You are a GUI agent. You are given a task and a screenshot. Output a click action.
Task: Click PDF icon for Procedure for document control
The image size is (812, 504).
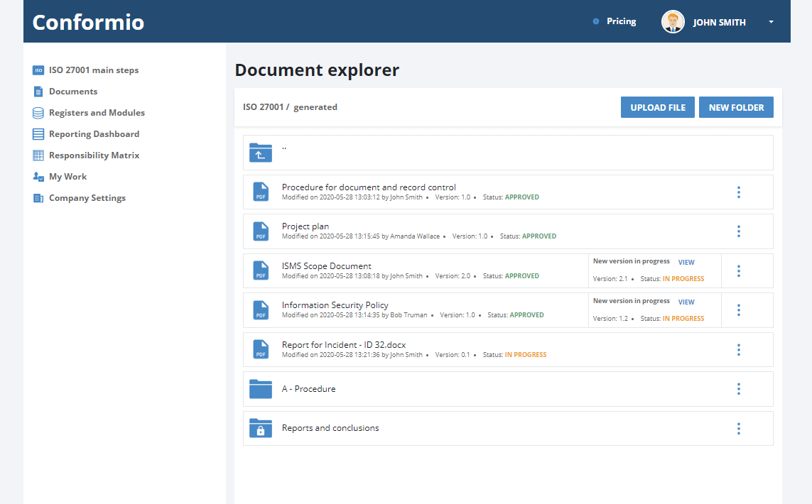[261, 192]
